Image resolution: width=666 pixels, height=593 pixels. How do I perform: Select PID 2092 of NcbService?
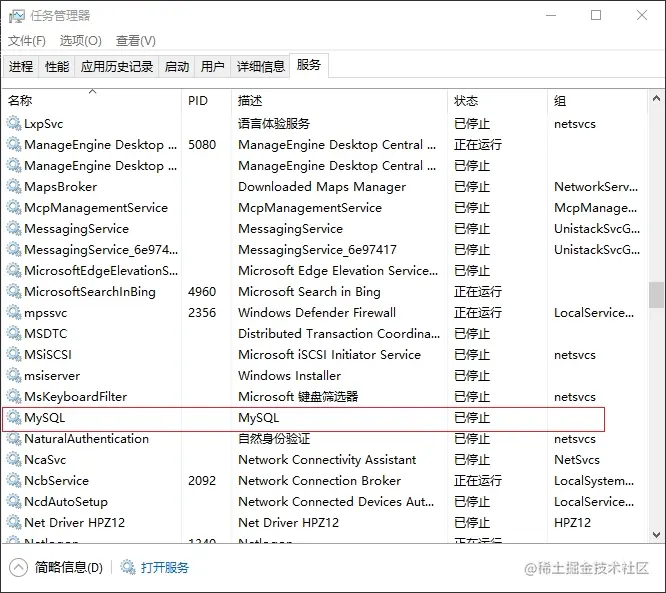(202, 480)
